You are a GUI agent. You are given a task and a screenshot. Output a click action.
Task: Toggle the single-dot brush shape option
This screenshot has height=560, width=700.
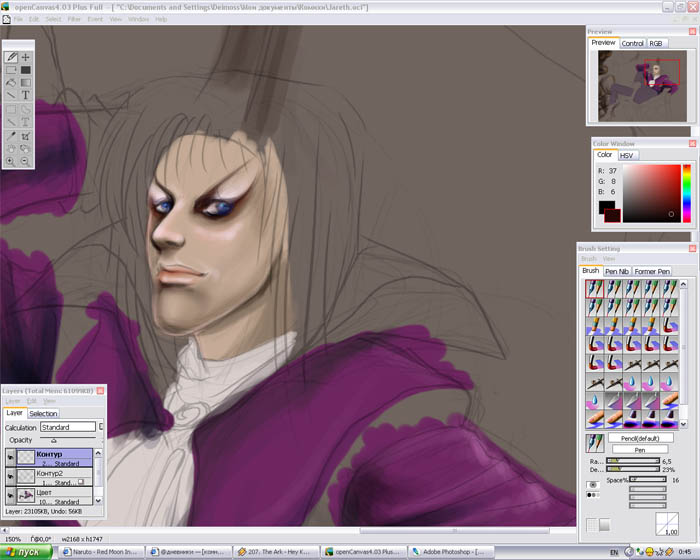click(592, 485)
